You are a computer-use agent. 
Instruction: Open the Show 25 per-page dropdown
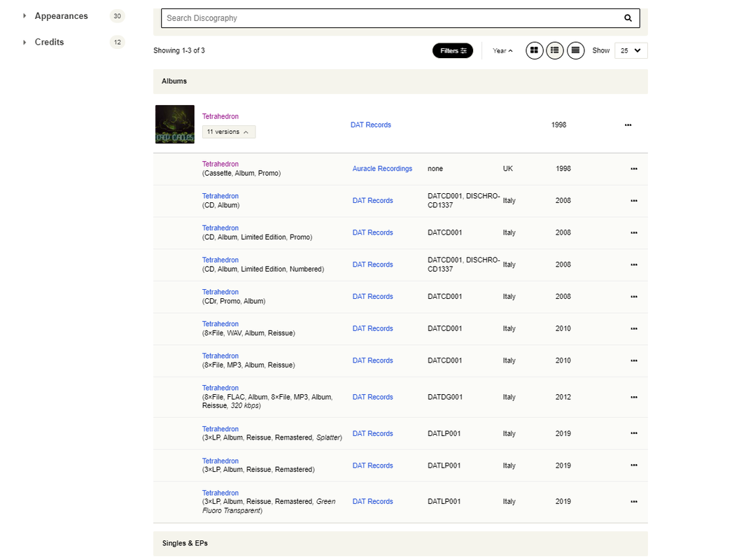click(631, 50)
